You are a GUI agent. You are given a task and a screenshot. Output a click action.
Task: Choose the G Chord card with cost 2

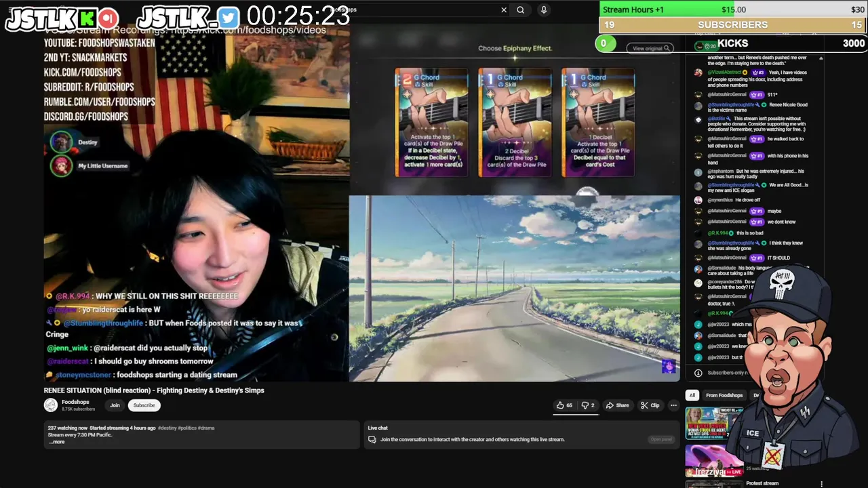(431, 122)
